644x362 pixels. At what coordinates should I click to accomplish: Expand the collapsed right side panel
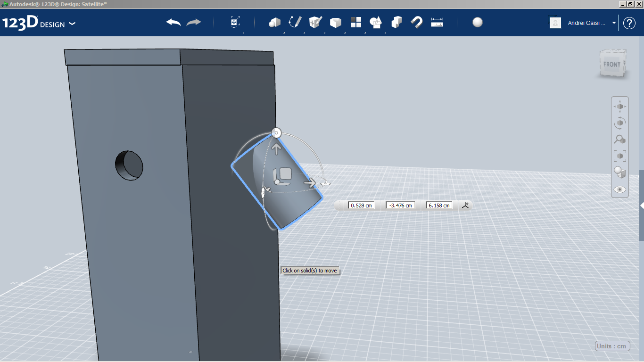click(x=642, y=206)
